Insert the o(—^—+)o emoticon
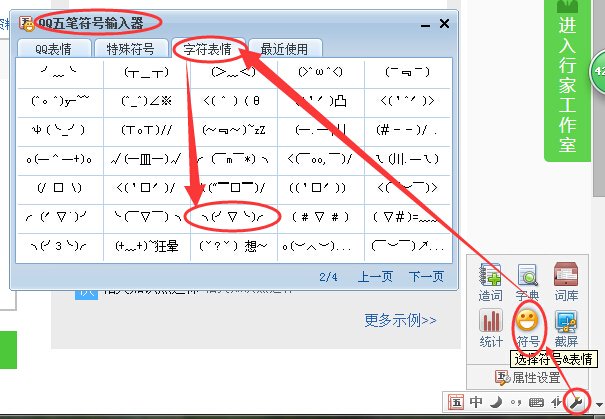The image size is (605, 419). point(59,159)
